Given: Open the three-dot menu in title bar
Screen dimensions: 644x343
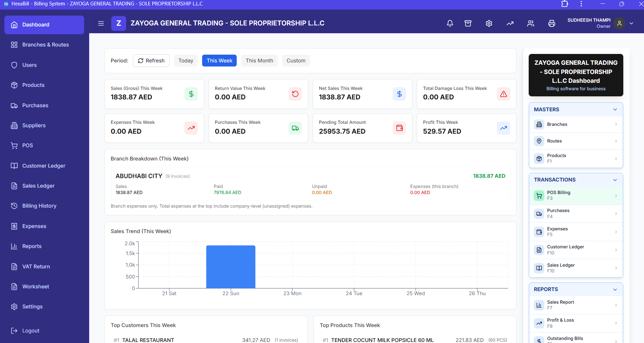Looking at the screenshot, I should point(581,4).
